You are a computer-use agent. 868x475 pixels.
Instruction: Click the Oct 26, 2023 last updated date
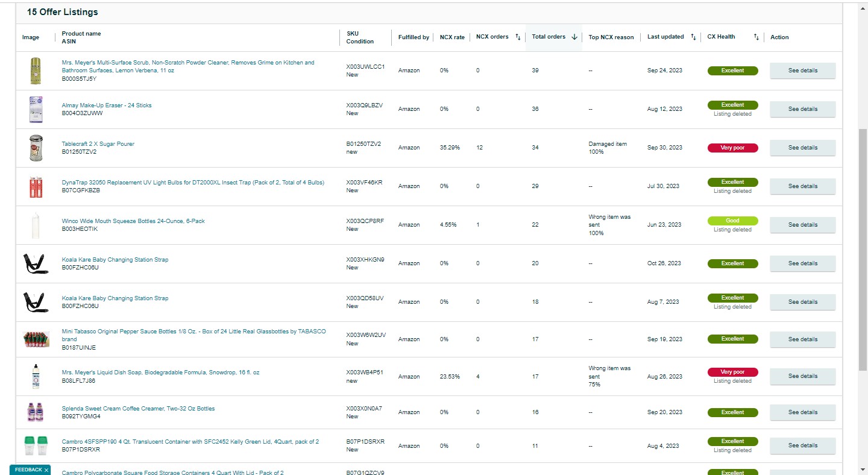coord(664,263)
